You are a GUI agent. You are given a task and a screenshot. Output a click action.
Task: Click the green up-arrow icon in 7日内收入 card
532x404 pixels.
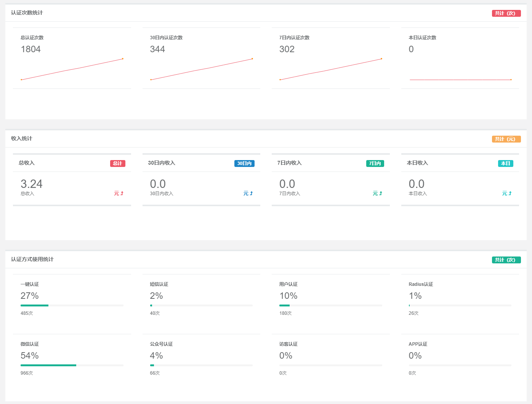click(381, 194)
